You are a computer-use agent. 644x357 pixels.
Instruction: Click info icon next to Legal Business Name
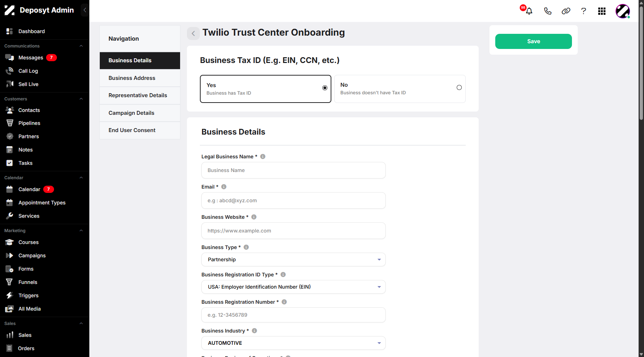(x=263, y=157)
